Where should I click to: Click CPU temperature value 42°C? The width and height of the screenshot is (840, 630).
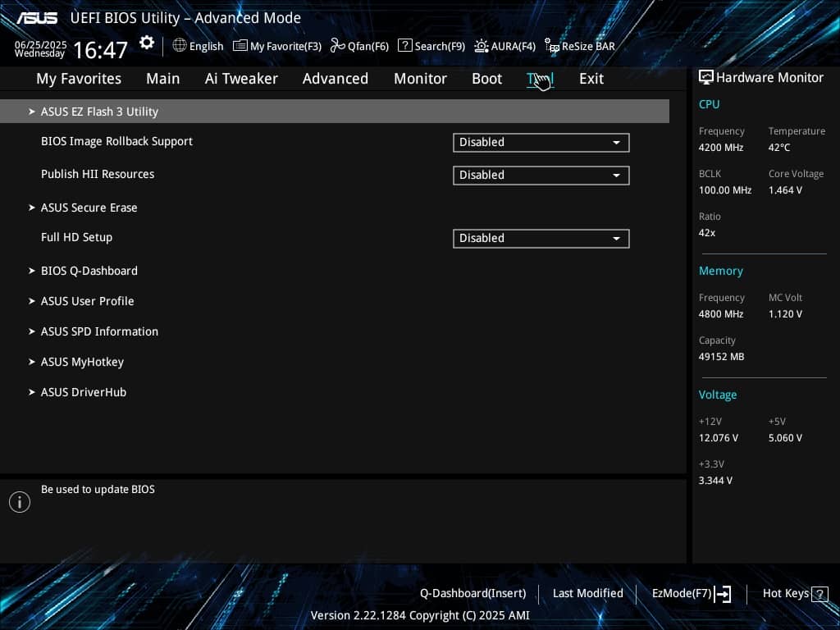pyautogui.click(x=779, y=148)
